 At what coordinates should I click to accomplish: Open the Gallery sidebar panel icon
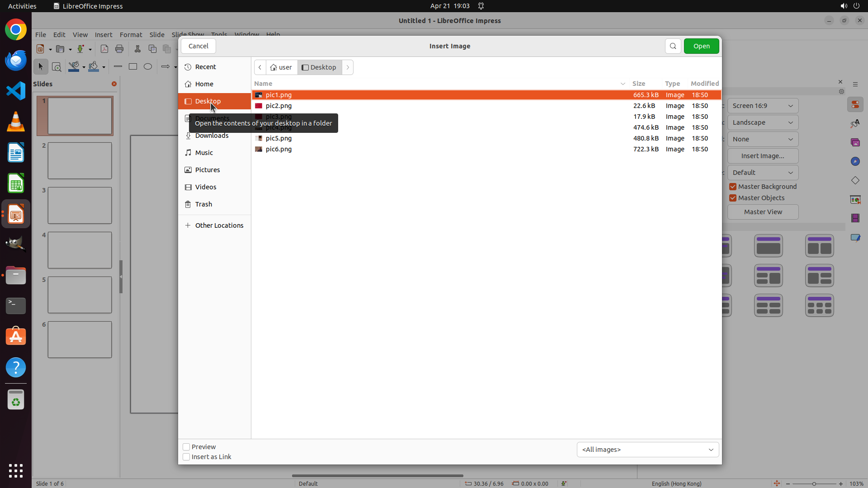855,142
